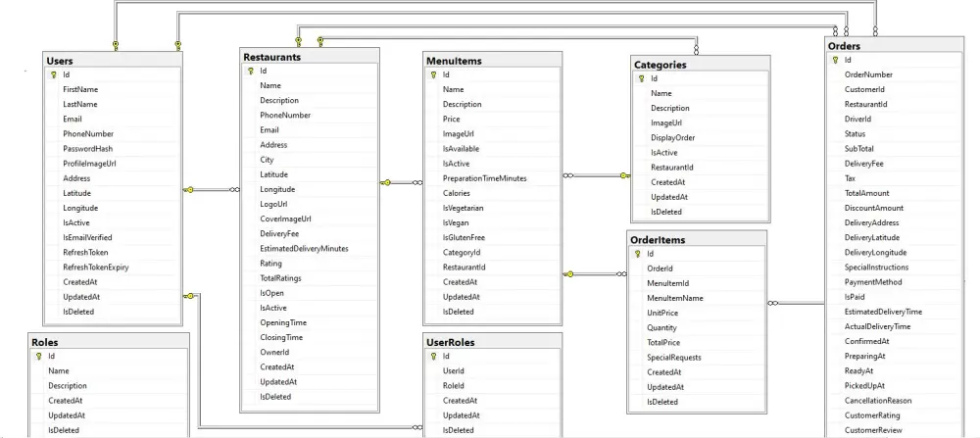Select the Categories table title bar
This screenshot has width=980, height=438.
[700, 65]
